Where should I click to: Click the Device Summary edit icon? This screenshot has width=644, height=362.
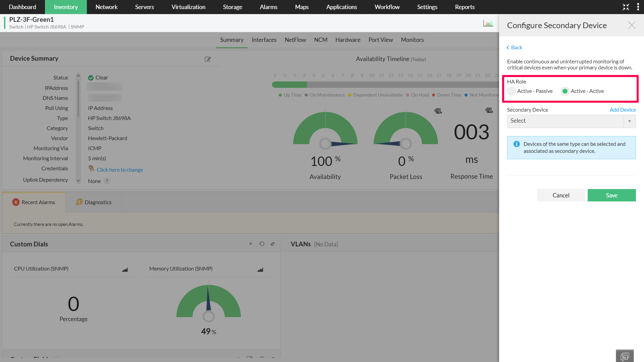(208, 59)
